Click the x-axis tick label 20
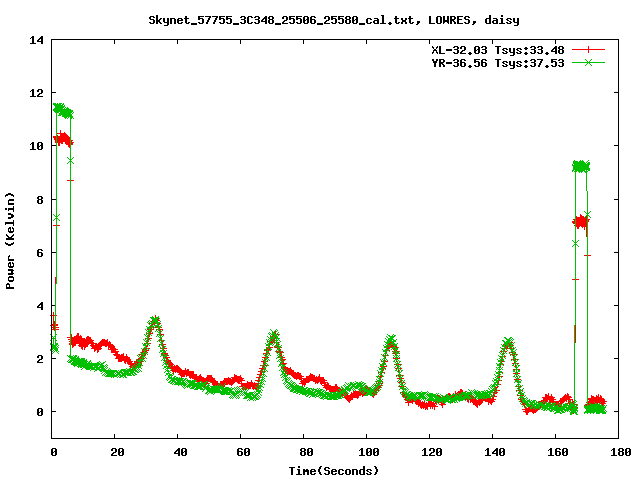Image resolution: width=640 pixels, height=480 pixels. click(x=117, y=452)
